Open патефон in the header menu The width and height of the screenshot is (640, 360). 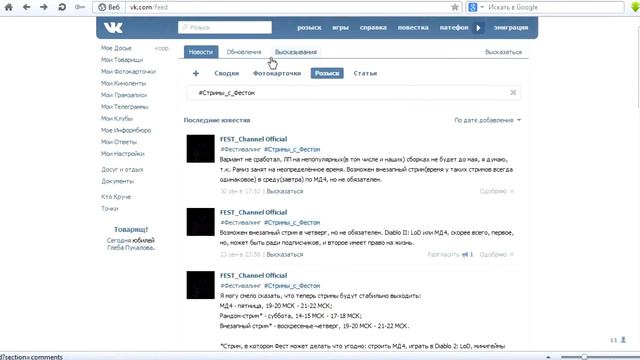454,27
